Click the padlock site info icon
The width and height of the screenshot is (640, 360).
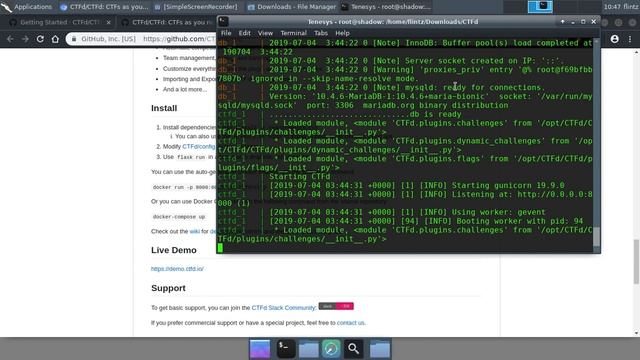74,39
